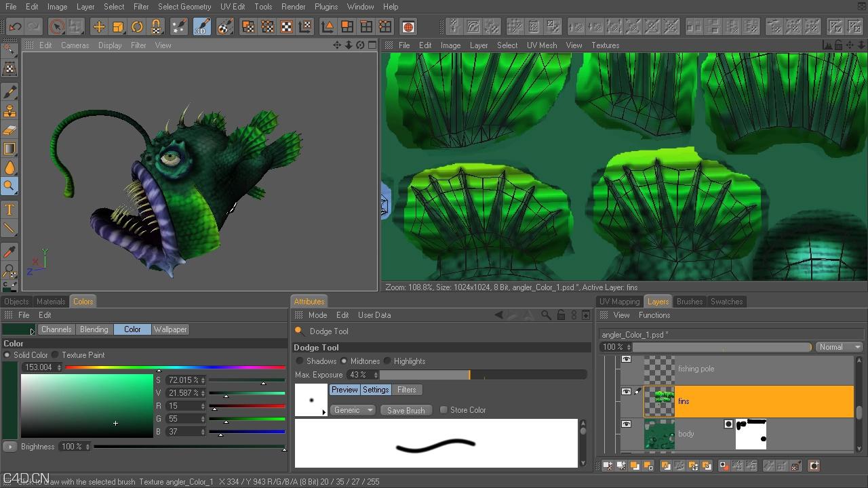Click the Save Brush button

(406, 409)
